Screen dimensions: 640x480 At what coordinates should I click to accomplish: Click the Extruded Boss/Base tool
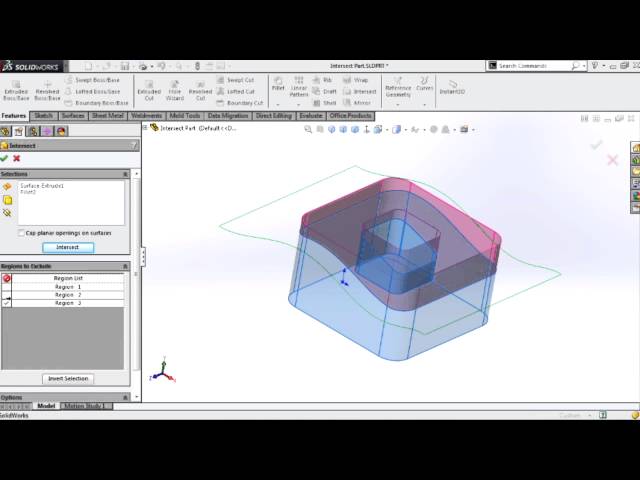[x=16, y=90]
